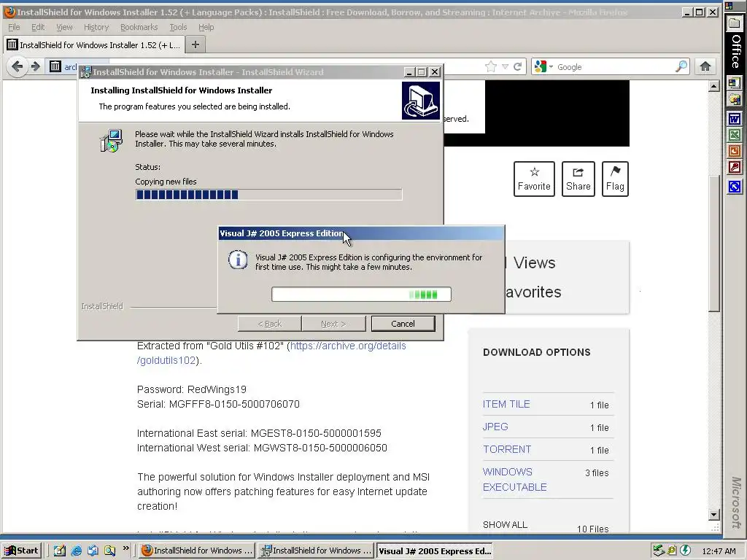This screenshot has width=747, height=560.
Task: Click the Favorite star button
Action: [x=534, y=179]
